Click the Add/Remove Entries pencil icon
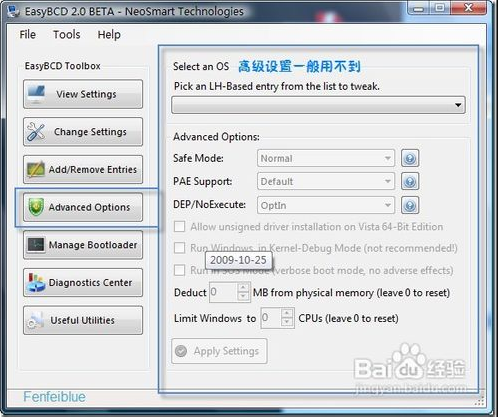The height and width of the screenshot is (417, 498). [x=36, y=170]
